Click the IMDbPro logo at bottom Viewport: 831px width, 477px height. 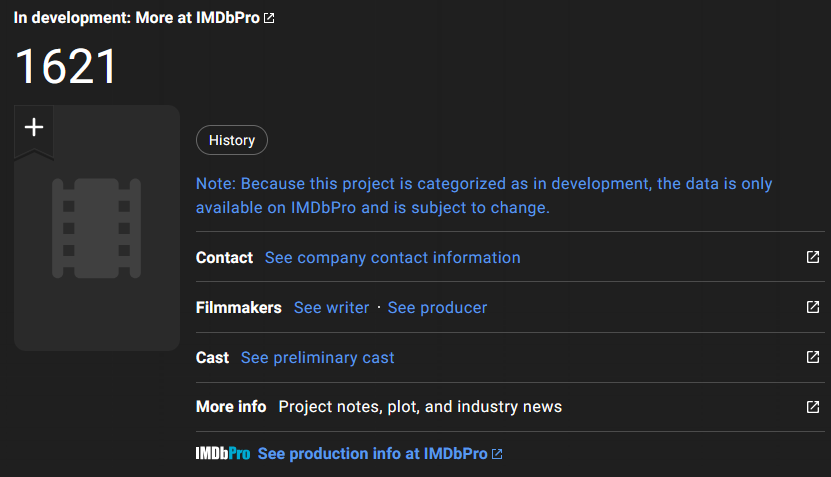coord(223,454)
